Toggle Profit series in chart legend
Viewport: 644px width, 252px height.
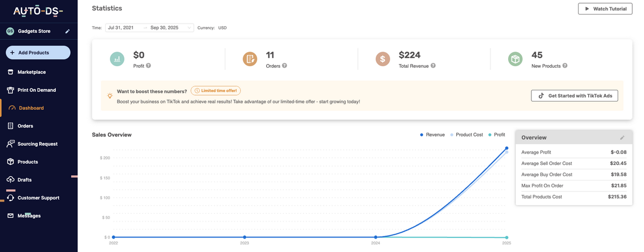point(496,134)
